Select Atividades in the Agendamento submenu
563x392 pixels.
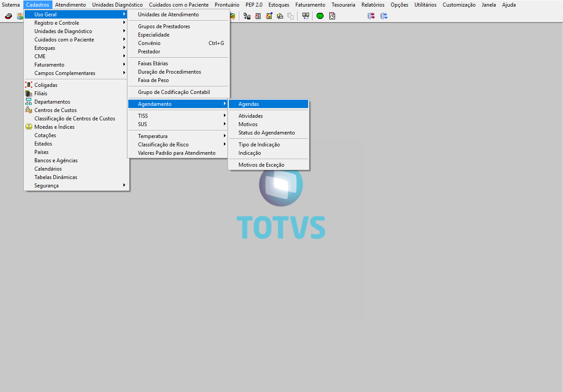pos(268,116)
